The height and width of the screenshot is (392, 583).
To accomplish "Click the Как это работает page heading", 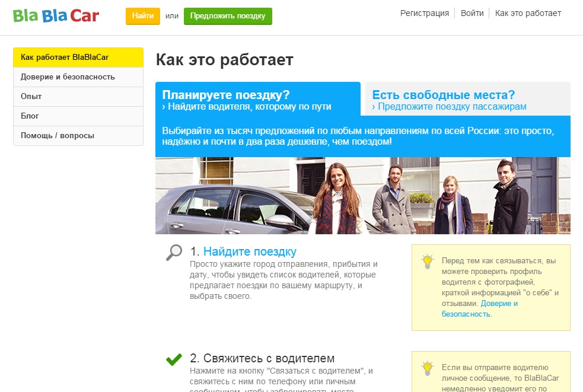I will (x=225, y=59).
